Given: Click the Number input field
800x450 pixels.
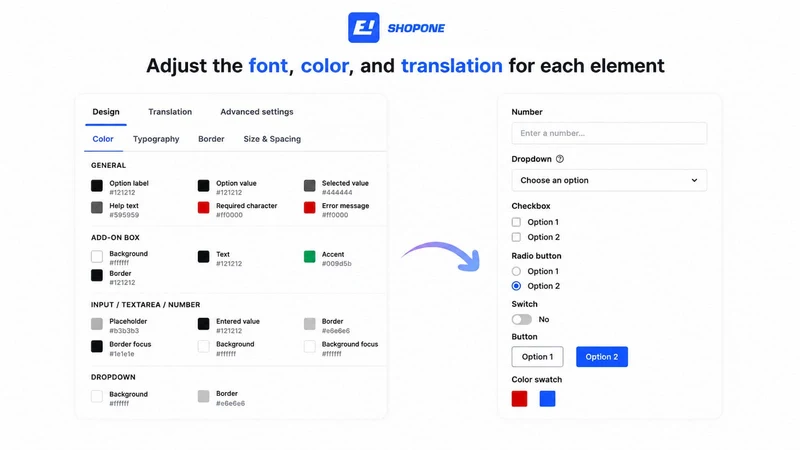Looking at the screenshot, I should point(609,133).
